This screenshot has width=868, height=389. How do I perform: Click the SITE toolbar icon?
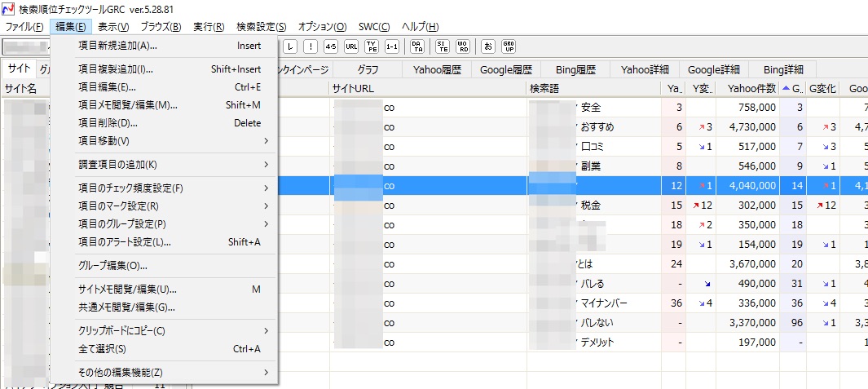443,46
